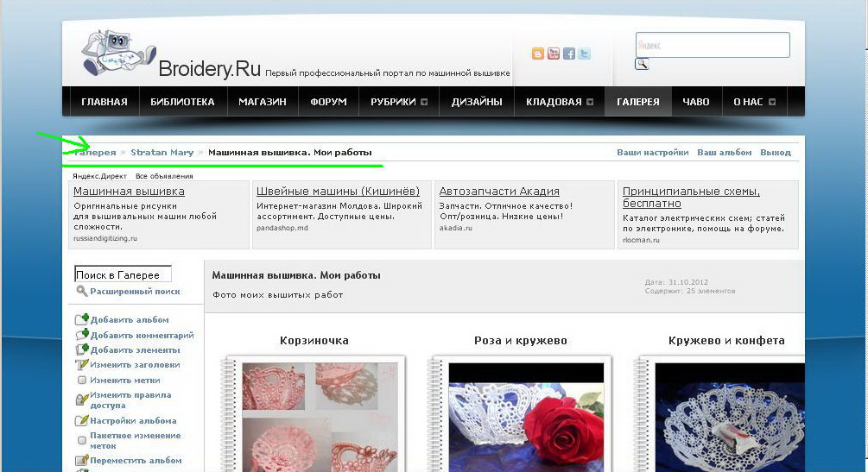868x472 pixels.
Task: Click the Фото моих вышитых работ description
Action: (278, 295)
